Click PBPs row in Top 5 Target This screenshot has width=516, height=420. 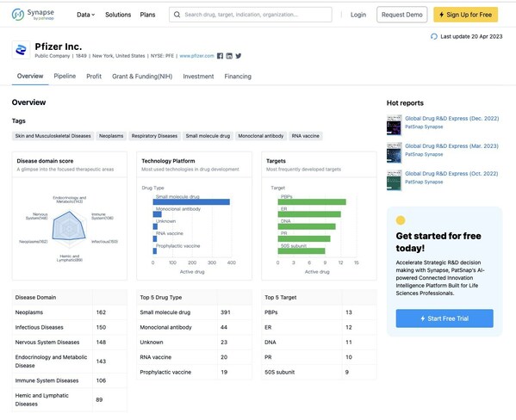pyautogui.click(x=319, y=312)
